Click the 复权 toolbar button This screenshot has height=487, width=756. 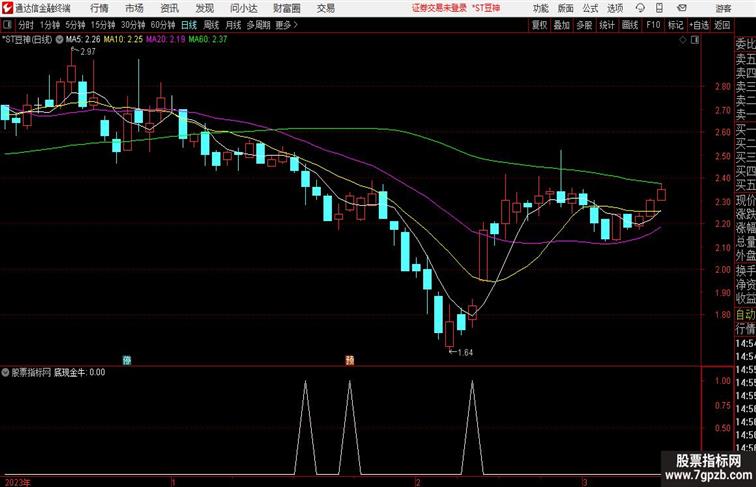pyautogui.click(x=540, y=25)
